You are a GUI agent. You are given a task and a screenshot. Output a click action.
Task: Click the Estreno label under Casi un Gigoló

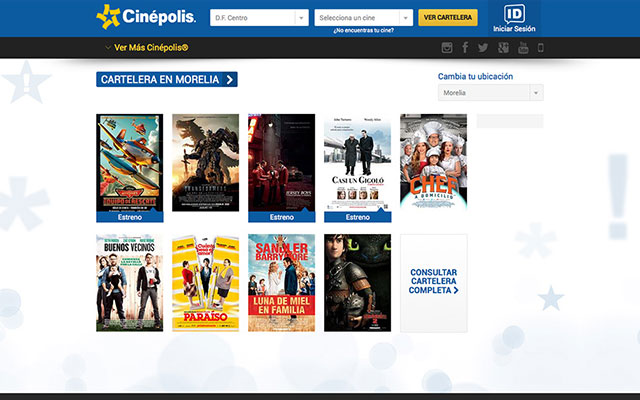click(x=358, y=217)
